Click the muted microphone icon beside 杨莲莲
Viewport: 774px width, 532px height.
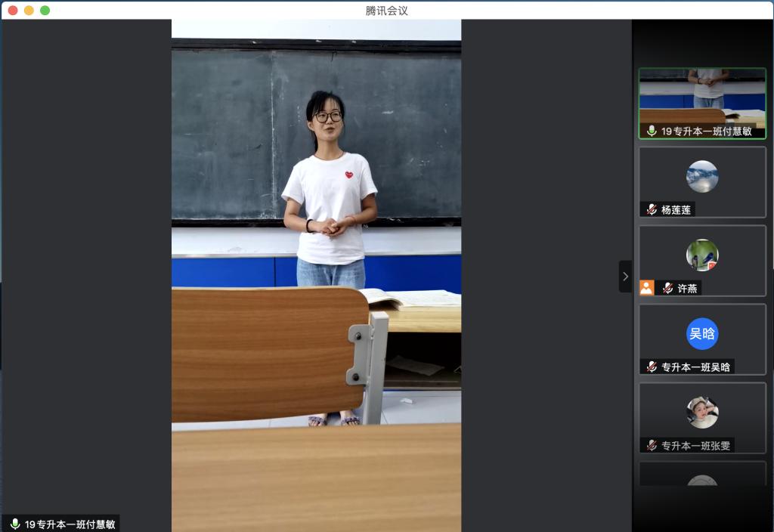pos(652,209)
